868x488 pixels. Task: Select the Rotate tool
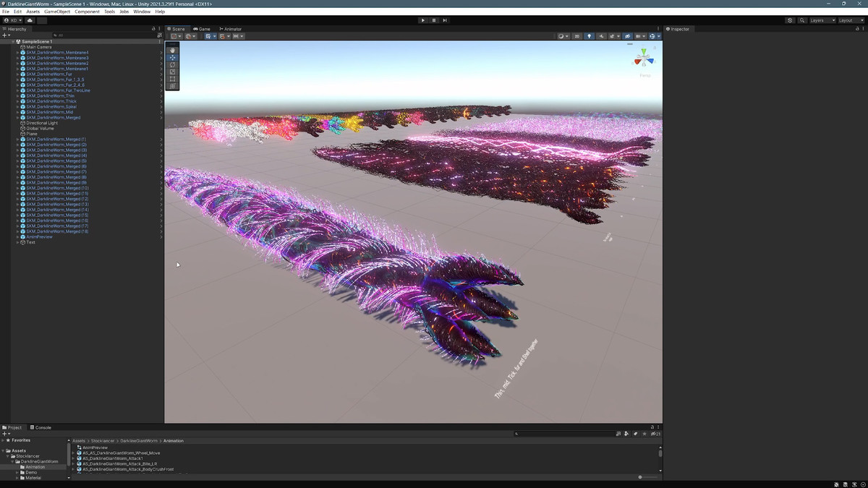(x=172, y=64)
